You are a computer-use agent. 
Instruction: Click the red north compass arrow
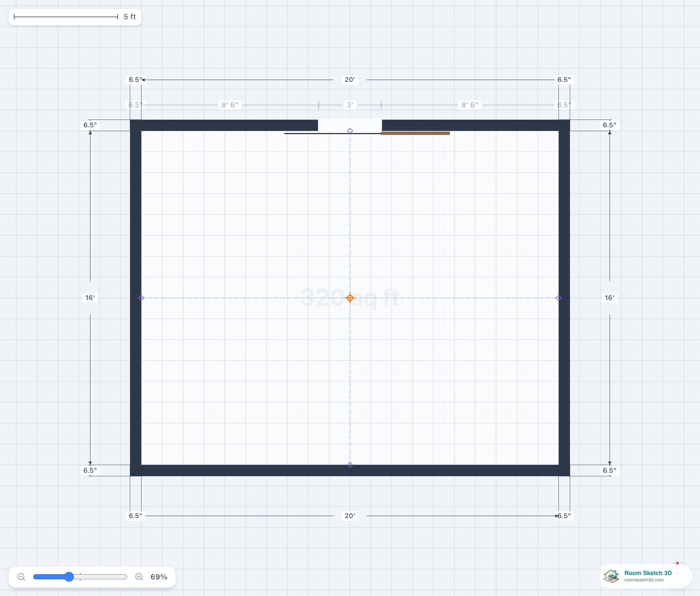(677, 563)
